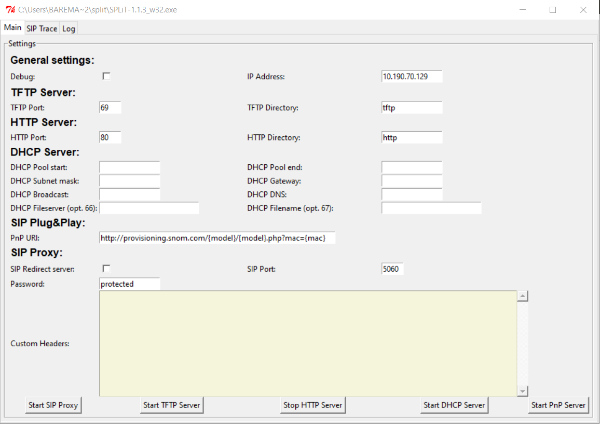Start the TFTP Server

pyautogui.click(x=172, y=405)
